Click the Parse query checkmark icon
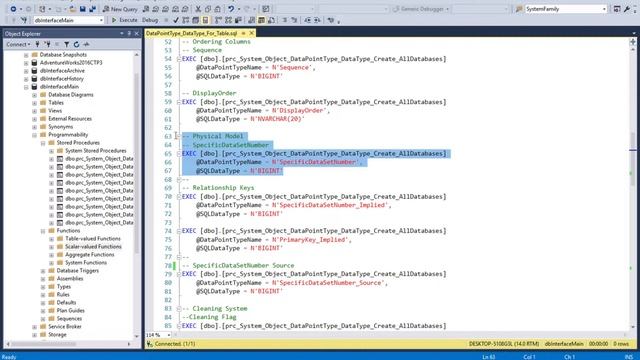The width and height of the screenshot is (640, 360). coord(176,20)
